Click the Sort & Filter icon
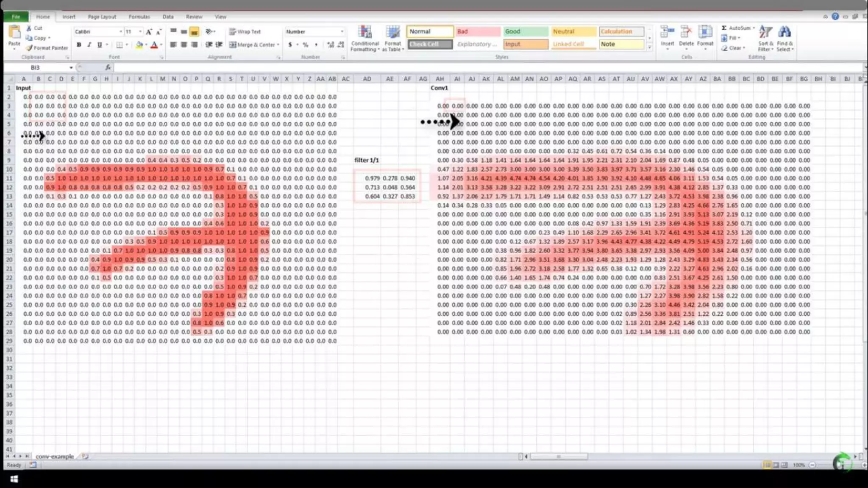Viewport: 868px width, 488px height. [x=765, y=32]
